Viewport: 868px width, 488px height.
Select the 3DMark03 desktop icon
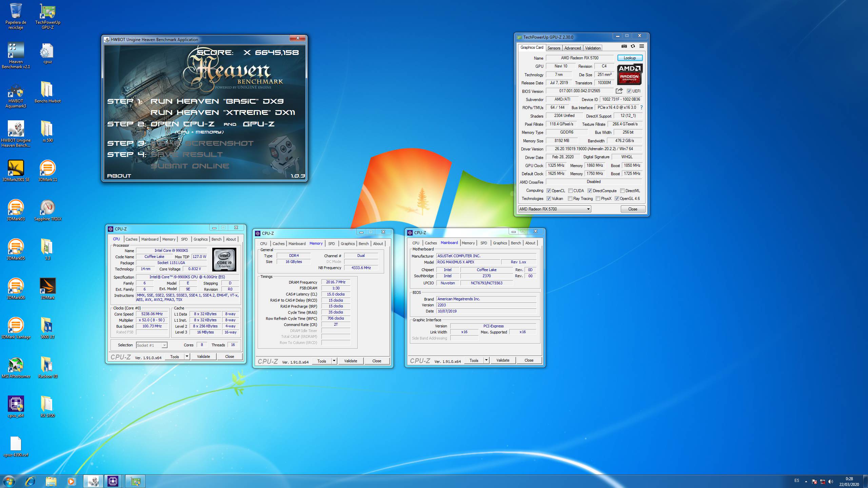click(x=16, y=210)
